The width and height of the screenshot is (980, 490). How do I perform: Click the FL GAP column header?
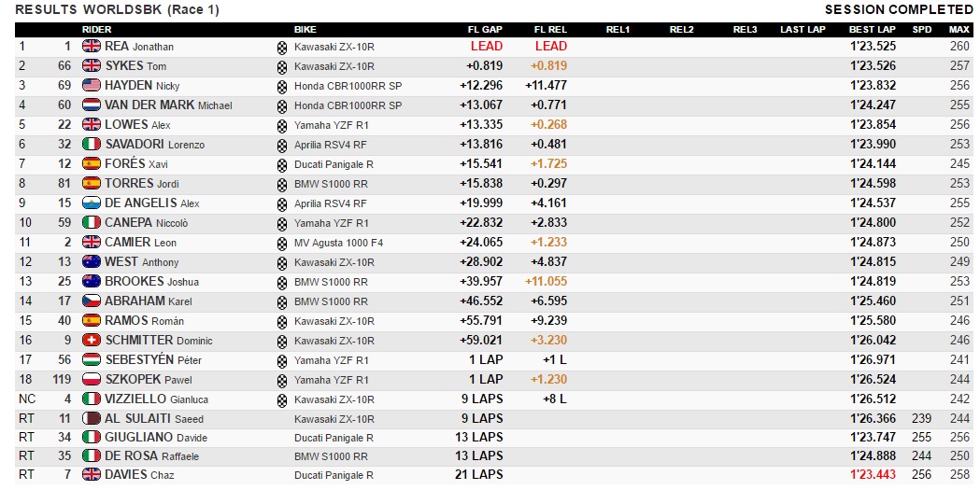coord(485,29)
